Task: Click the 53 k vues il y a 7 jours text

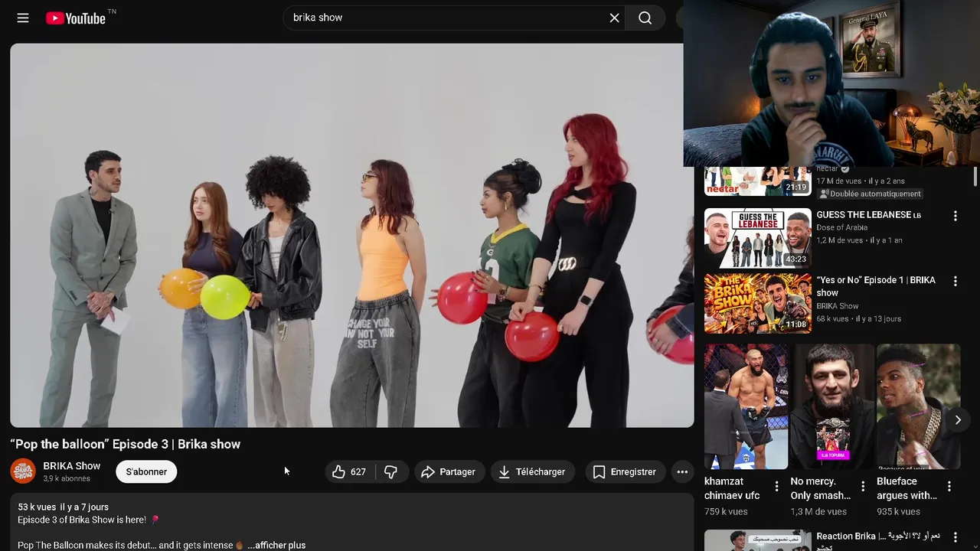Action: [64, 507]
